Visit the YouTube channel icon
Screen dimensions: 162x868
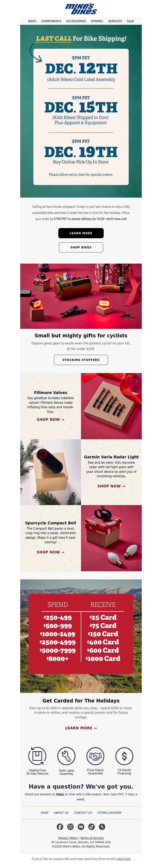[x=81, y=827]
